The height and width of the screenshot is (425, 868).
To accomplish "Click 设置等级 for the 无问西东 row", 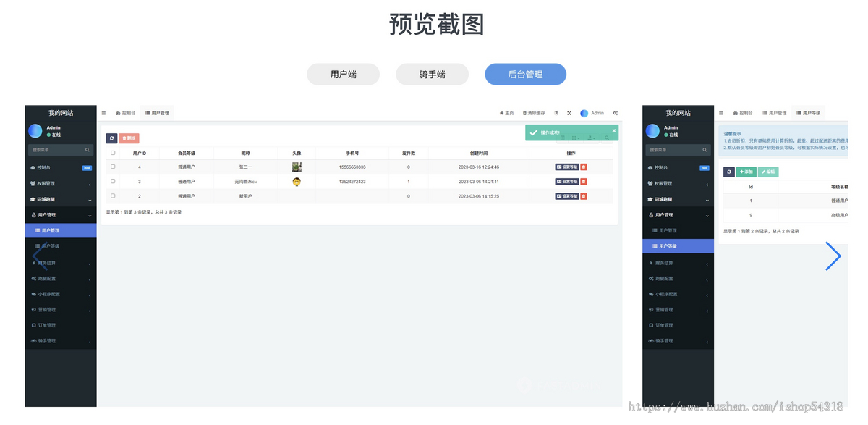I will (567, 181).
